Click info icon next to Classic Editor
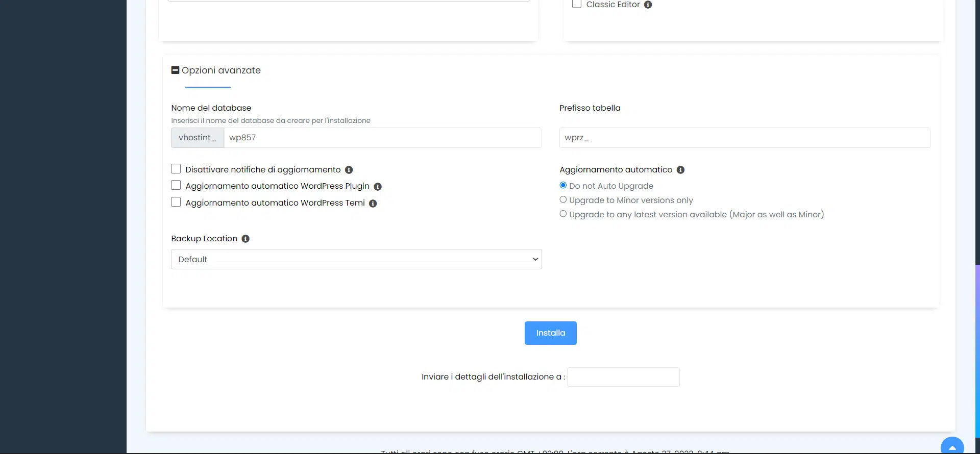Image resolution: width=980 pixels, height=454 pixels. [648, 5]
